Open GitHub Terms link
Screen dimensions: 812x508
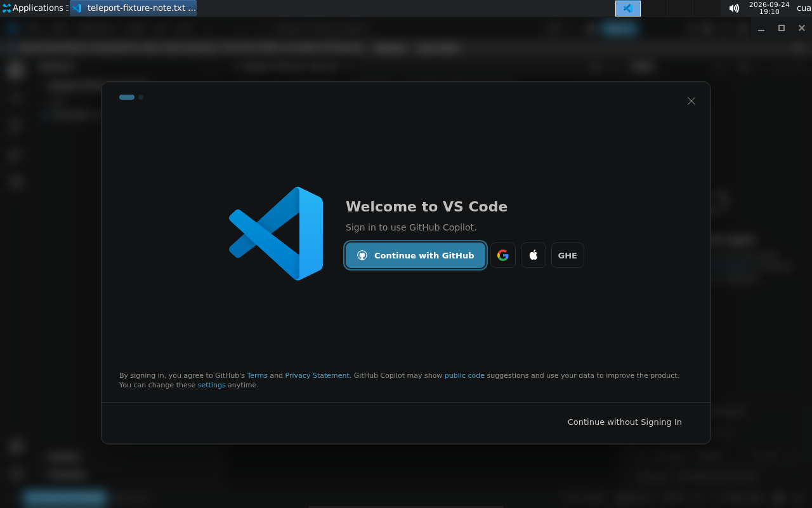pos(257,375)
